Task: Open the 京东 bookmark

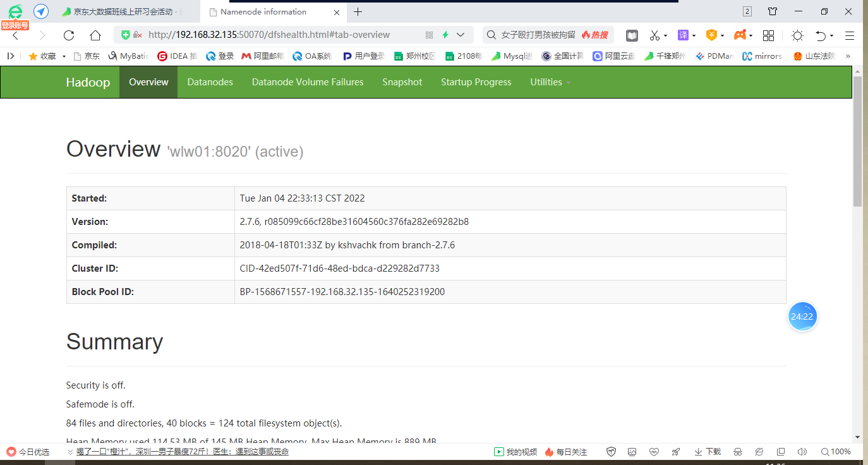Action: 87,56
